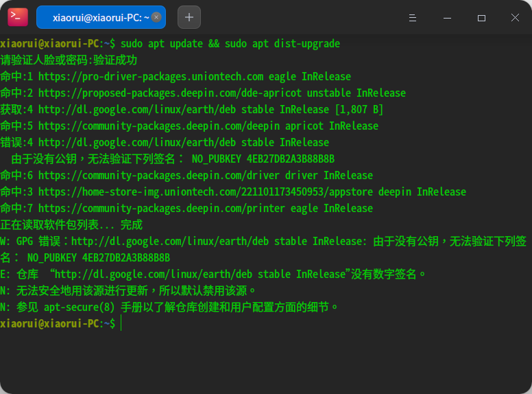Viewport: 532px width, 394px height.
Task: Click the community-packages.deepin.com/printer line
Action: [x=186, y=208]
